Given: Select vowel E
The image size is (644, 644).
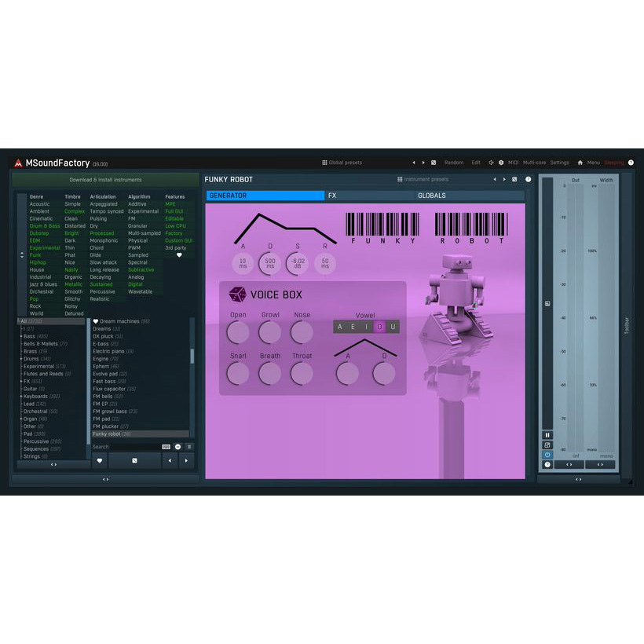Looking at the screenshot, I should pos(353,327).
